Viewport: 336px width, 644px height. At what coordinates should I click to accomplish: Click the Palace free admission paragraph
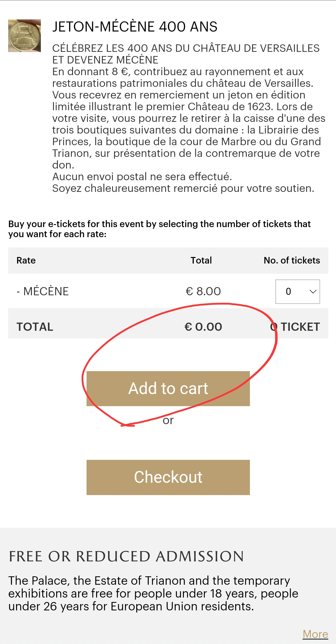pyautogui.click(x=153, y=593)
